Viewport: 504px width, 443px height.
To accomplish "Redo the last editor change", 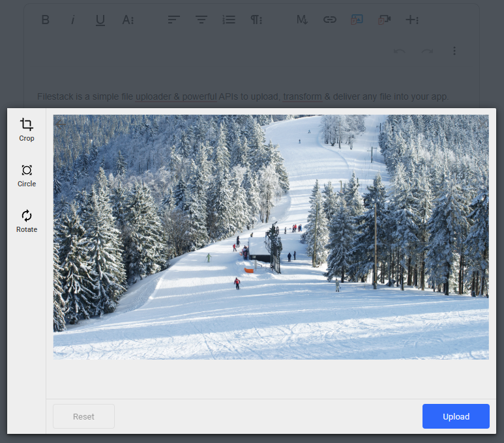I will click(x=427, y=51).
